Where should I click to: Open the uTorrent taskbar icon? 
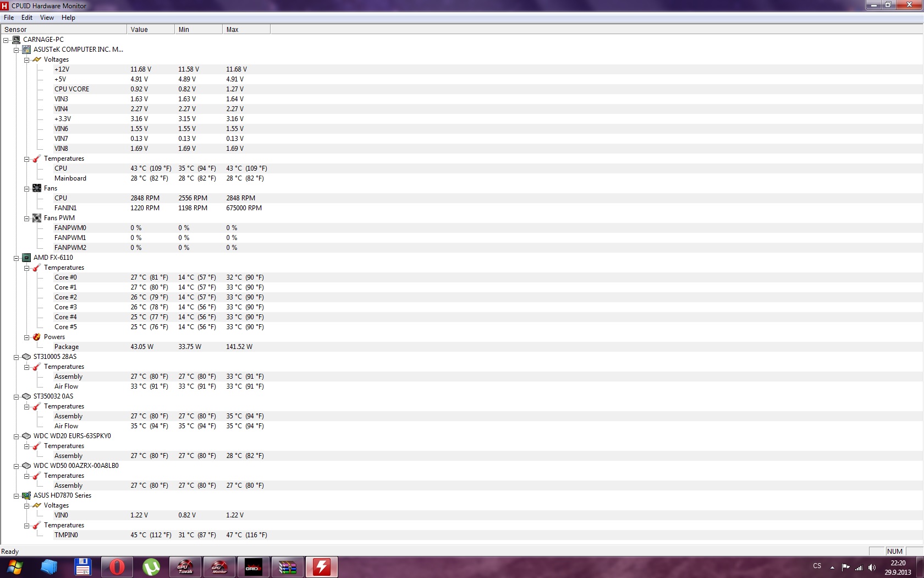tap(151, 567)
